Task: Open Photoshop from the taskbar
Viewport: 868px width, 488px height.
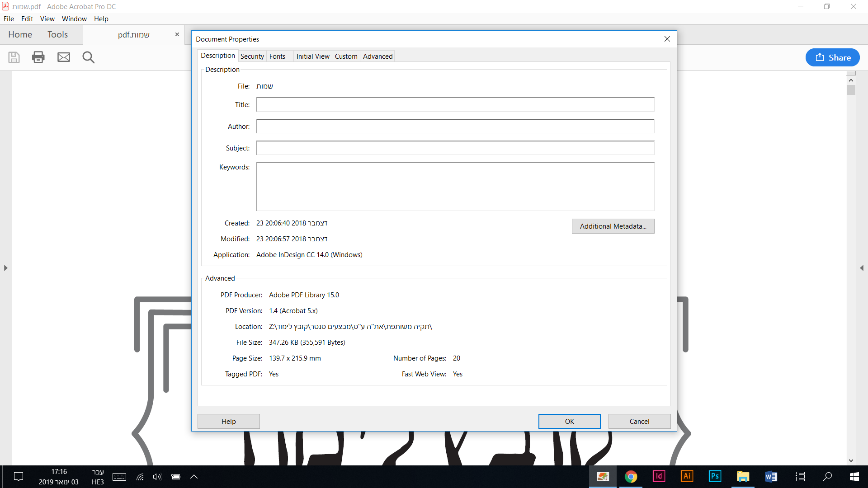Action: tap(715, 476)
